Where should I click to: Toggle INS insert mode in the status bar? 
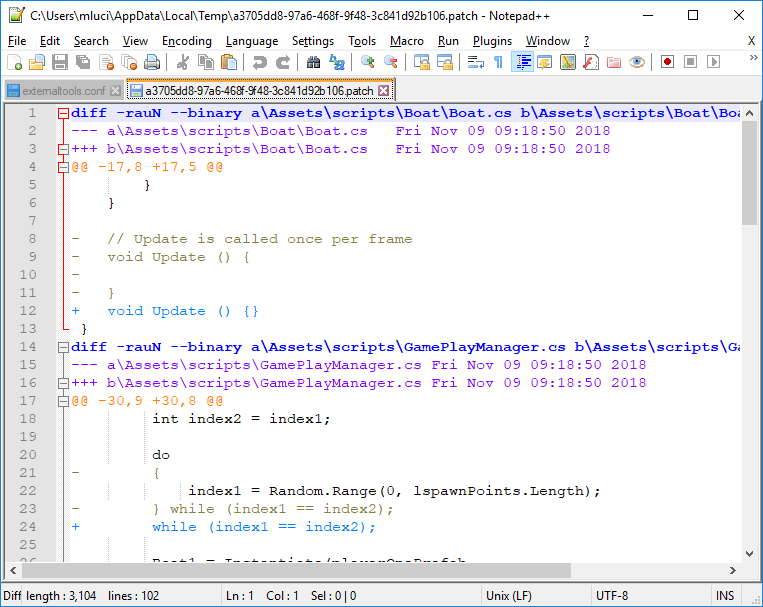coord(725,596)
